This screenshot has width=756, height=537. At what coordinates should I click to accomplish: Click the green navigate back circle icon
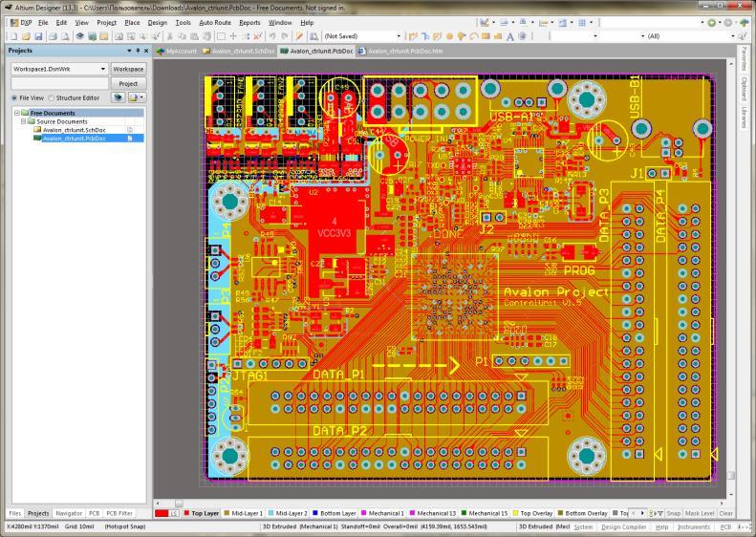712,23
